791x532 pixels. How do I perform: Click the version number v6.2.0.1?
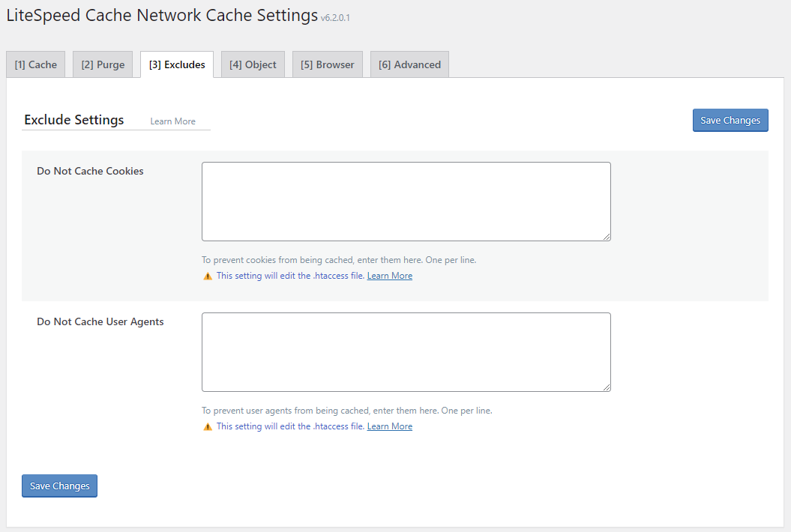click(x=335, y=18)
